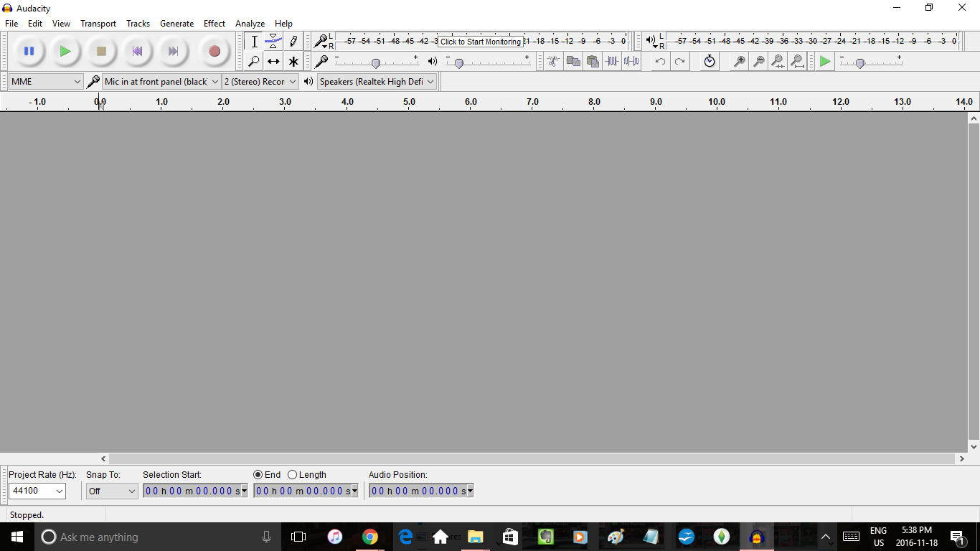Screen dimensions: 980x551
Task: Click the Windows Start button
Action: click(17, 537)
